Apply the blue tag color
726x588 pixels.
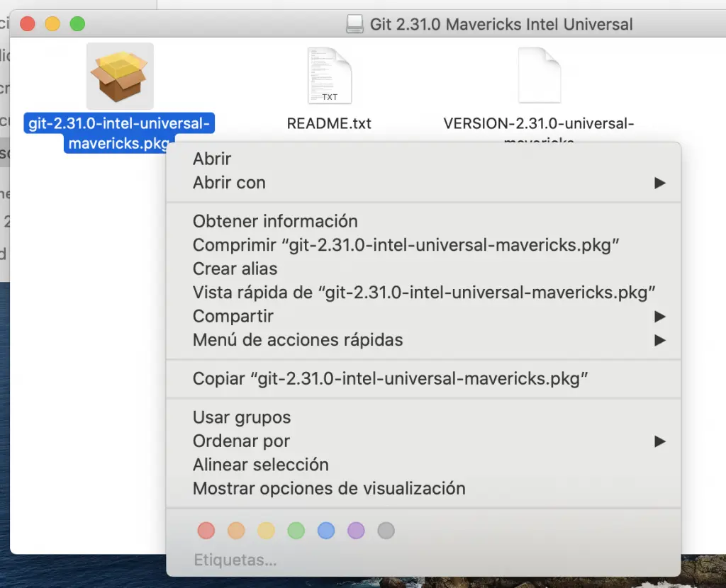tap(326, 531)
